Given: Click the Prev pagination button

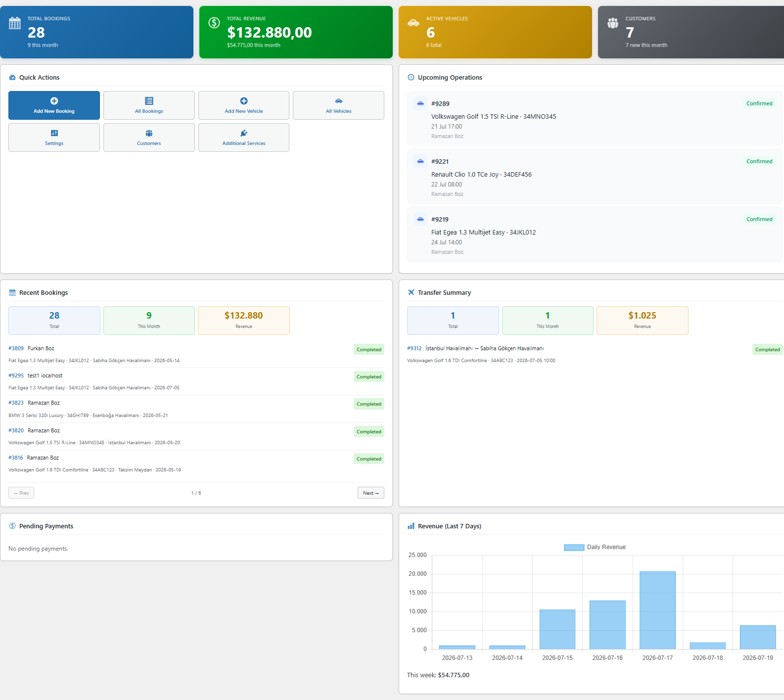Looking at the screenshot, I should [x=21, y=493].
